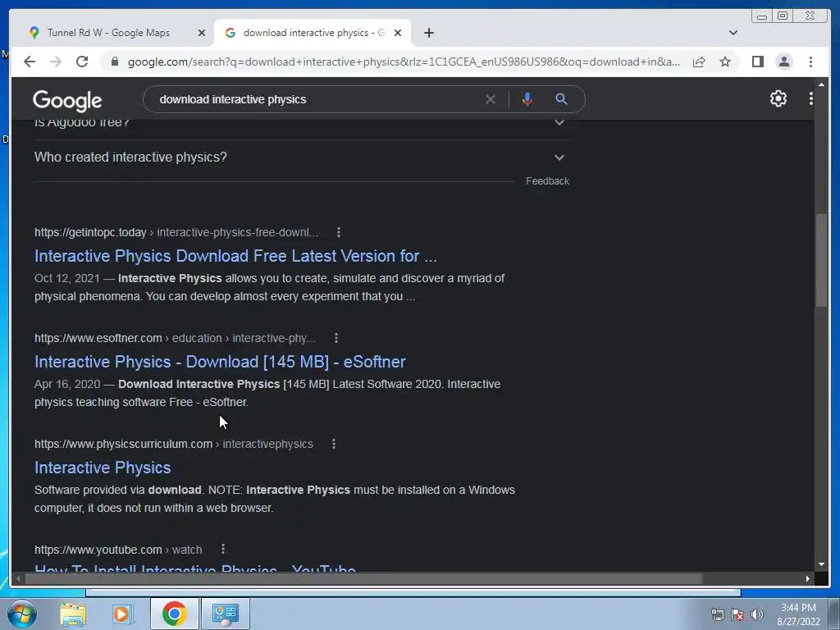Viewport: 840px width, 630px height.
Task: Open Chrome's three-dot menu
Action: 810,62
